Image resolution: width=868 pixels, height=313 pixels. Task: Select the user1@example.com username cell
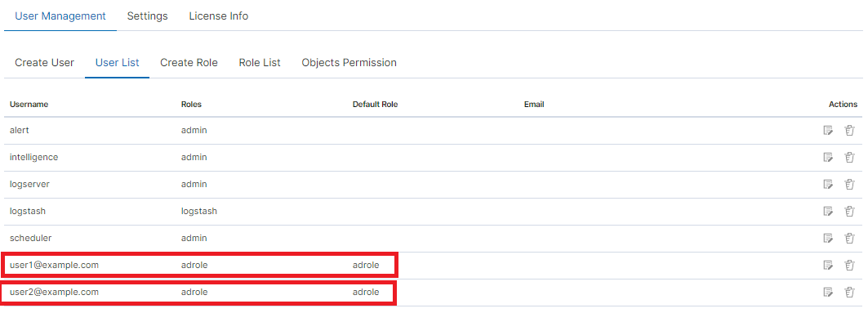(54, 265)
